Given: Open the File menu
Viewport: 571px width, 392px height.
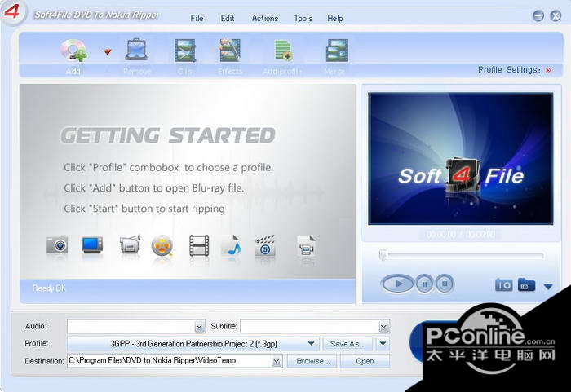Looking at the screenshot, I should pos(197,18).
